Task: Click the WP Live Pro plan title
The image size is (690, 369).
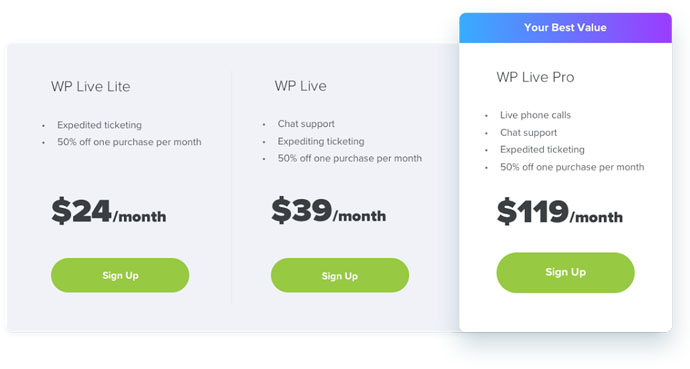Action: point(535,77)
